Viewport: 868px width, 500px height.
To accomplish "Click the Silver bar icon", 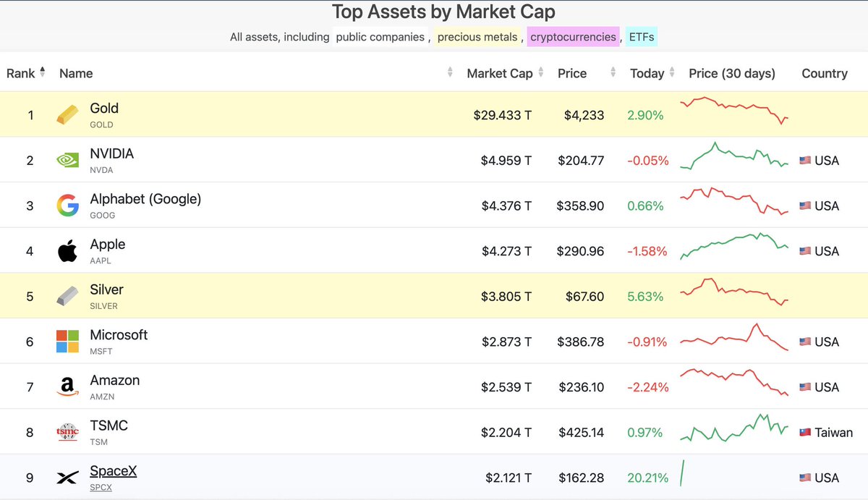I will (67, 297).
